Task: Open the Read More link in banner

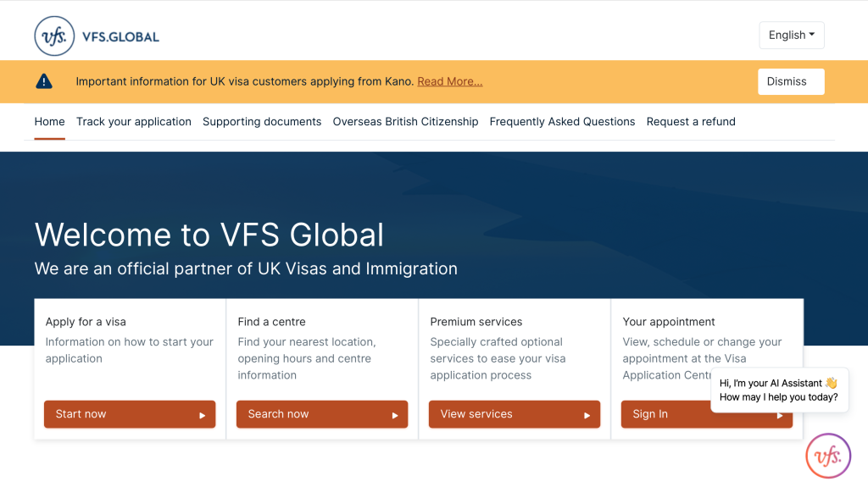Action: [449, 81]
